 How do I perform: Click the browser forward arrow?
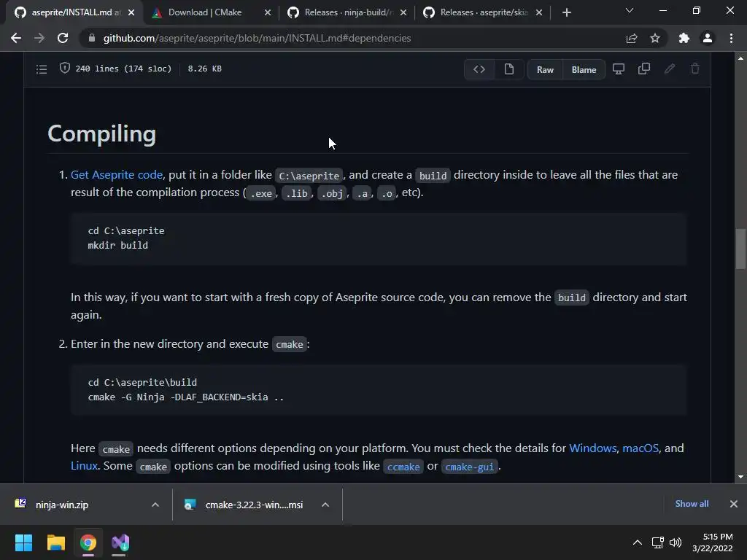point(39,38)
